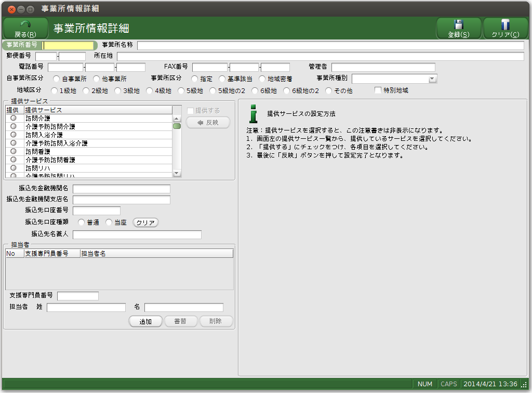532x393 pixels.
Task: Click the 追加 add button
Action: (x=145, y=321)
